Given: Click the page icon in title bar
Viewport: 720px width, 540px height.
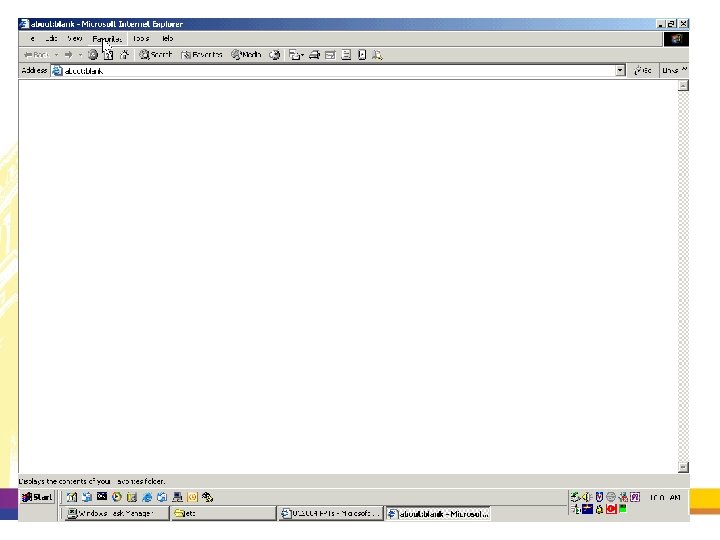Looking at the screenshot, I should pyautogui.click(x=24, y=24).
